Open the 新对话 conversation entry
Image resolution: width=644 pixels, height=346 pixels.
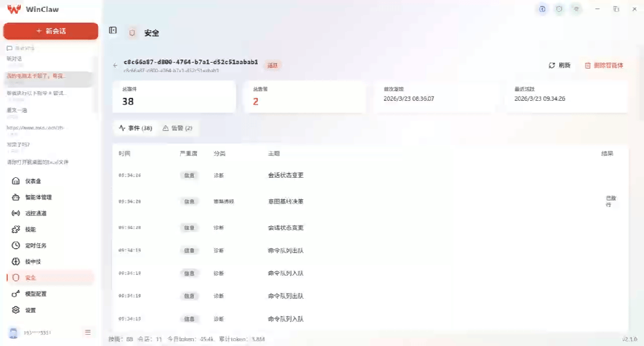pos(48,61)
